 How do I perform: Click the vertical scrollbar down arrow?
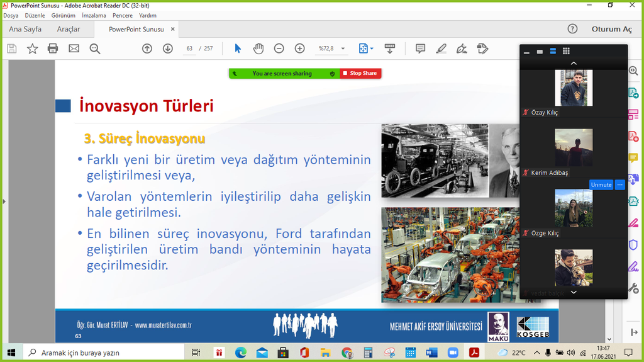coord(609,339)
